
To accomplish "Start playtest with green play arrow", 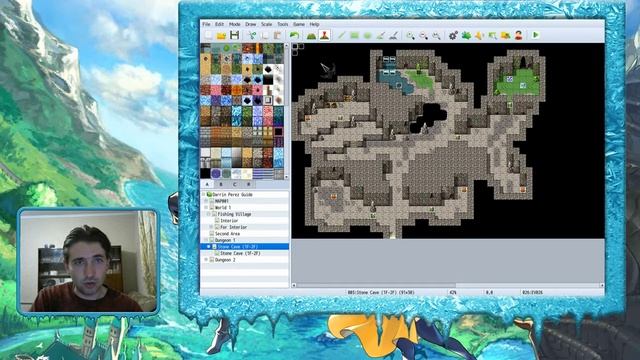I will click(536, 36).
